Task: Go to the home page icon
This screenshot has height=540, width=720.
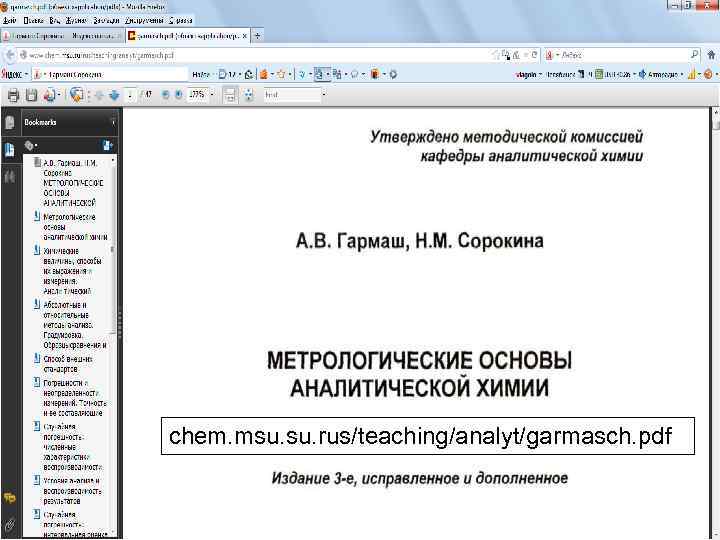Action: (x=711, y=55)
